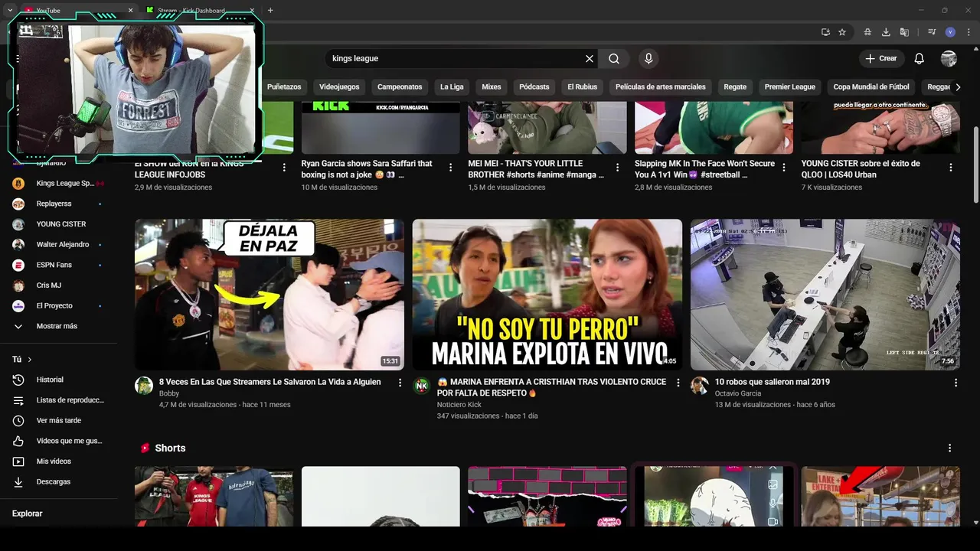
Task: Clear the search field with X
Action: pyautogui.click(x=590, y=58)
